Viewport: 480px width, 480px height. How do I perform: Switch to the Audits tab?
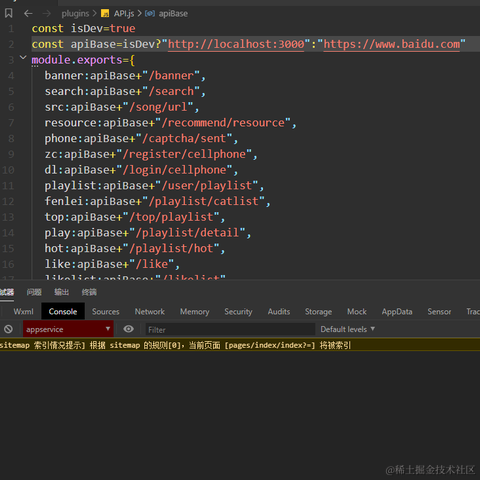279,312
